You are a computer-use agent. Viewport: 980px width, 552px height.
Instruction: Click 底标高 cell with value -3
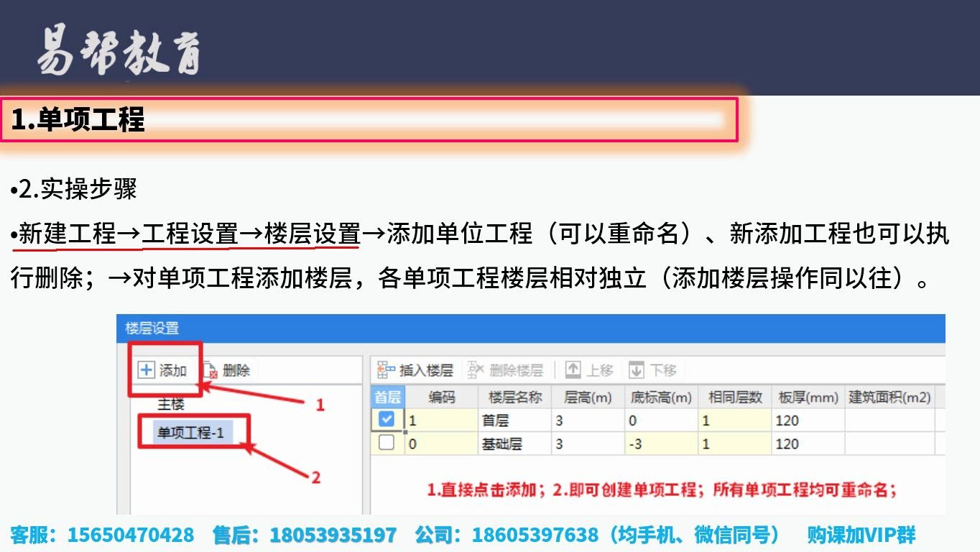[662, 443]
